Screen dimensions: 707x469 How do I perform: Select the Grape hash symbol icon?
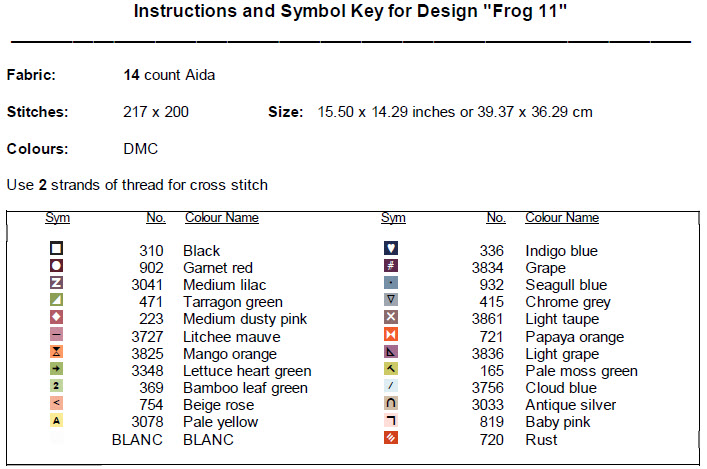click(392, 266)
